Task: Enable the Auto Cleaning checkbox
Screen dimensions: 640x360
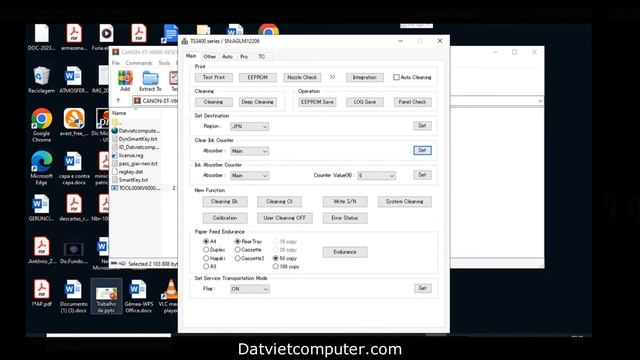Action: 396,77
